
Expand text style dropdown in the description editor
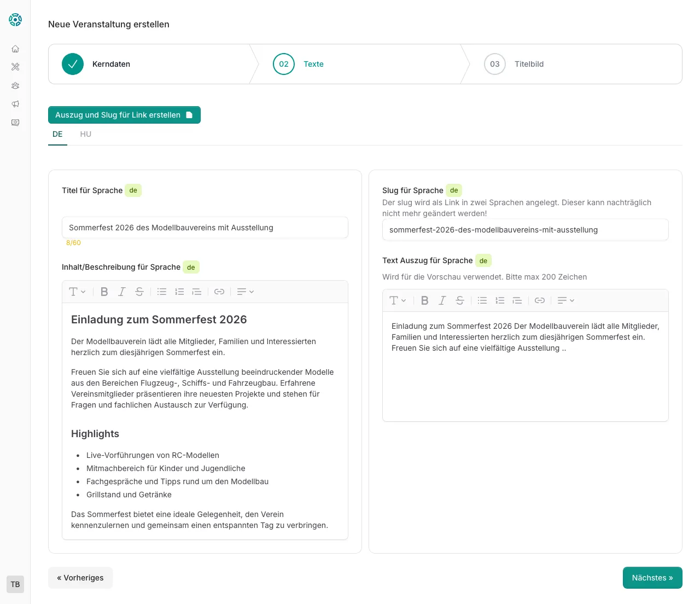tap(77, 292)
